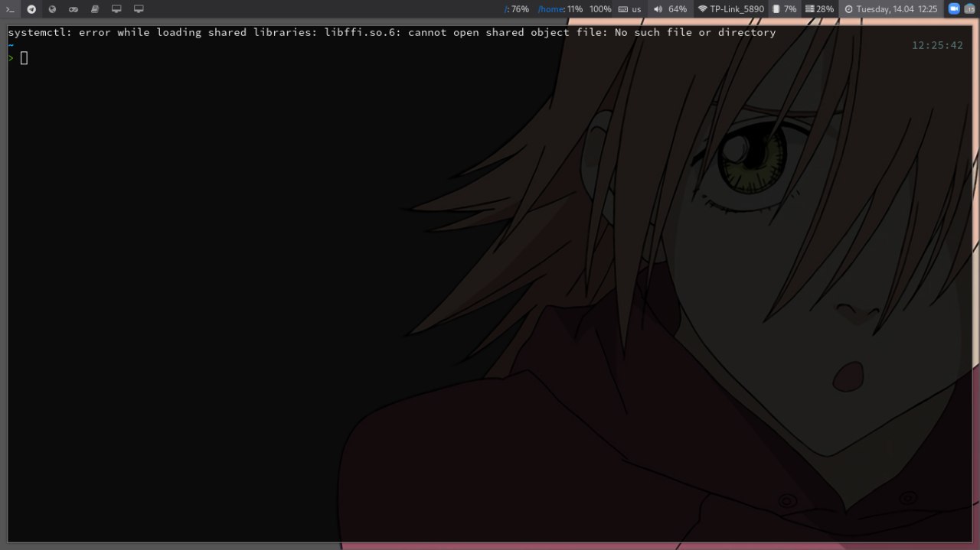Click the CPU 7% usage indicator

point(785,9)
